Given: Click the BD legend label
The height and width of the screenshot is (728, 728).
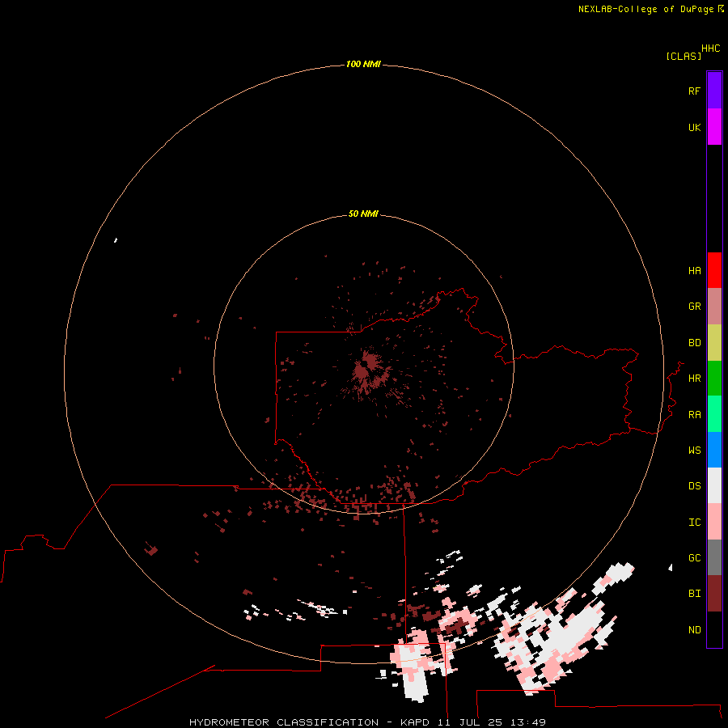Looking at the screenshot, I should [694, 343].
